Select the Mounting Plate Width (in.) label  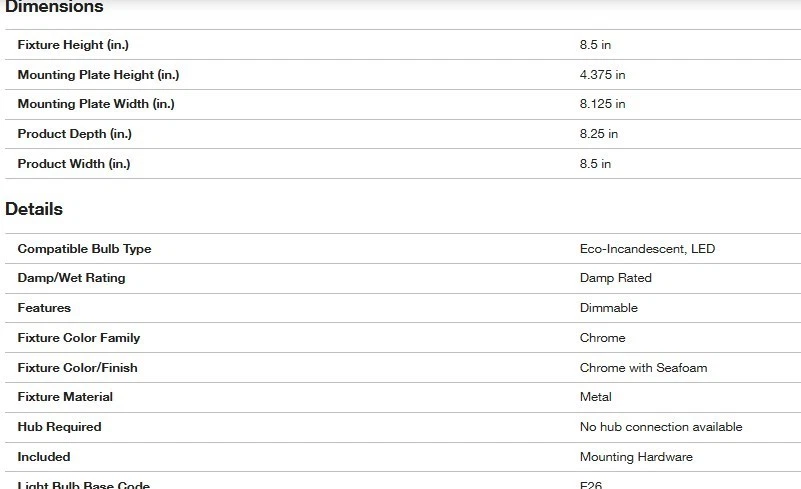pyautogui.click(x=96, y=104)
